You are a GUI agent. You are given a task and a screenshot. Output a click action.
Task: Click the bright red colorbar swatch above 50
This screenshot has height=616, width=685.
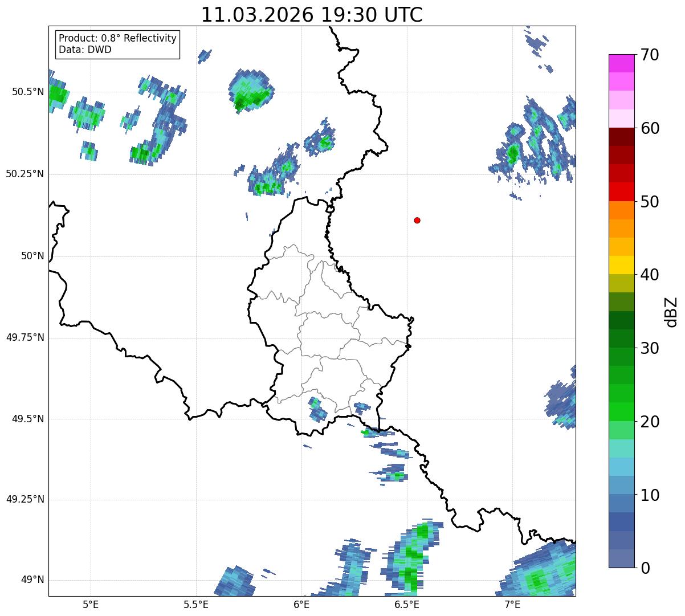coord(621,192)
